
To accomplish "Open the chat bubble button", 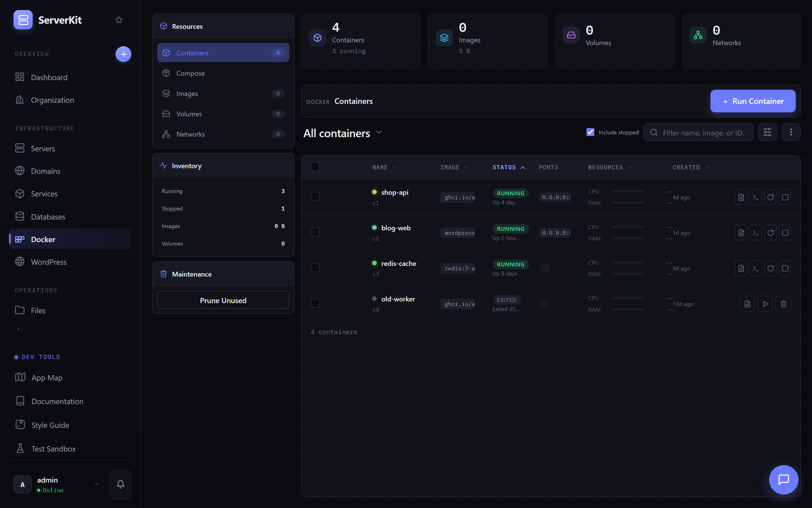I will [784, 479].
